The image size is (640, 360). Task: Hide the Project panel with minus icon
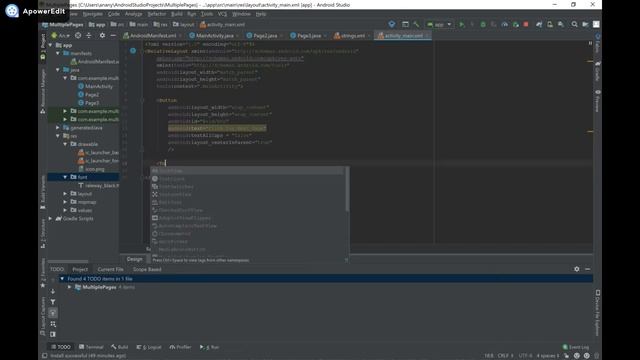click(x=113, y=36)
